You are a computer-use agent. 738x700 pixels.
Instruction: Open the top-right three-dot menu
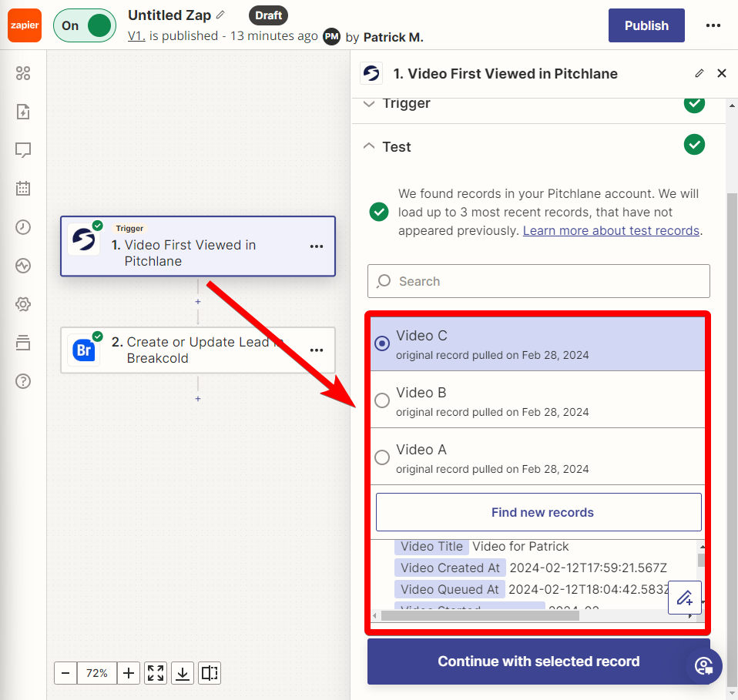click(713, 25)
